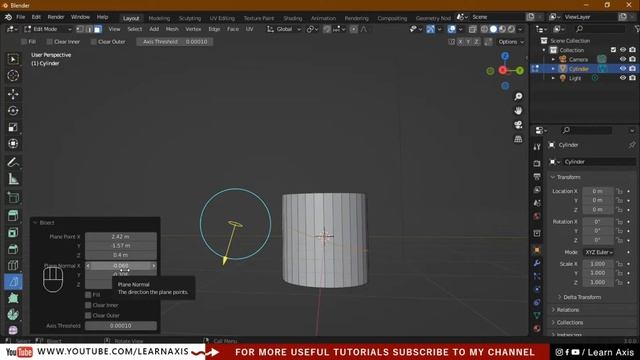640x360 pixels.
Task: Select the Transform tool
Action: pos(13,143)
